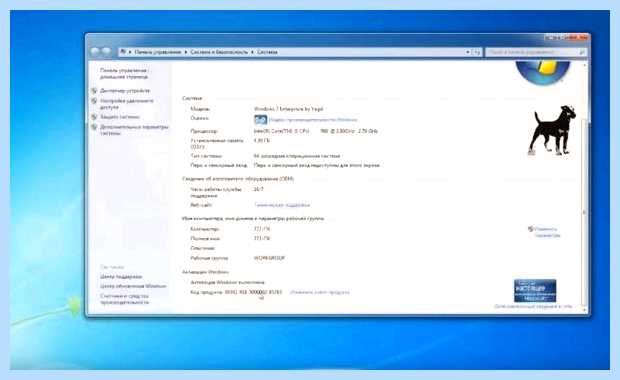
Task: Expand arrow before Панель управления breadcrumb
Action: [130, 52]
